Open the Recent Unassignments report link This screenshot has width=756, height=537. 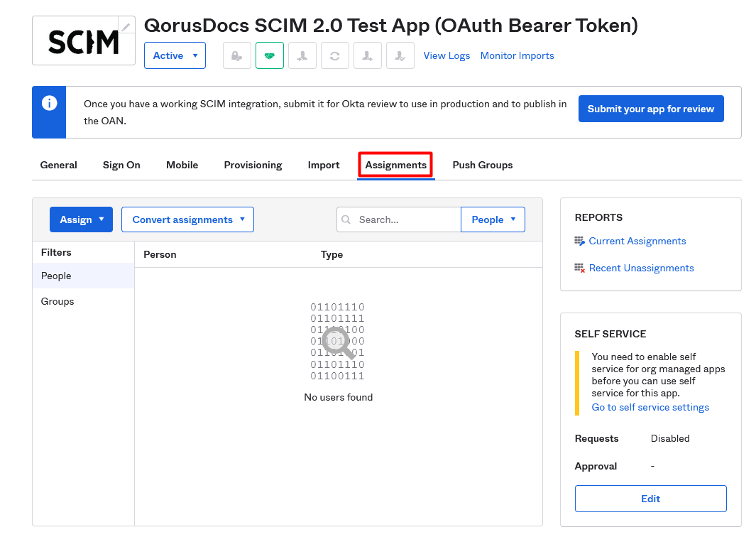click(x=641, y=268)
